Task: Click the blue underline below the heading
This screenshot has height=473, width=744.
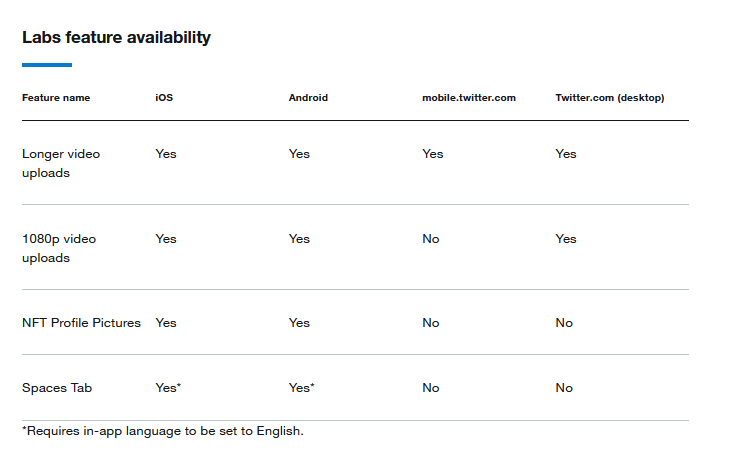Action: (x=47, y=65)
